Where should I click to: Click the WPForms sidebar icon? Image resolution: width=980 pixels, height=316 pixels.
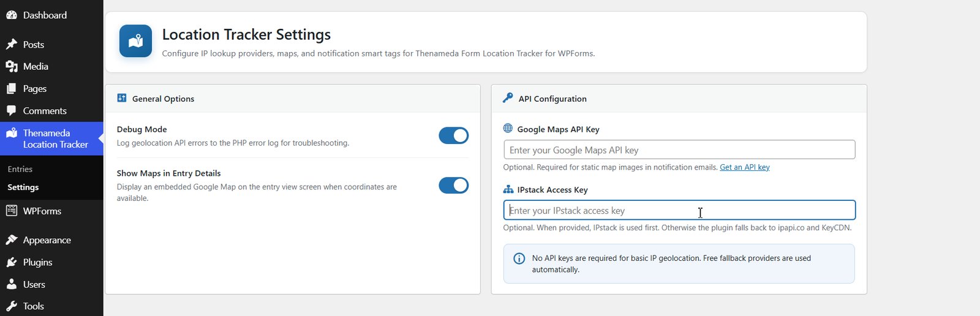pyautogui.click(x=12, y=211)
